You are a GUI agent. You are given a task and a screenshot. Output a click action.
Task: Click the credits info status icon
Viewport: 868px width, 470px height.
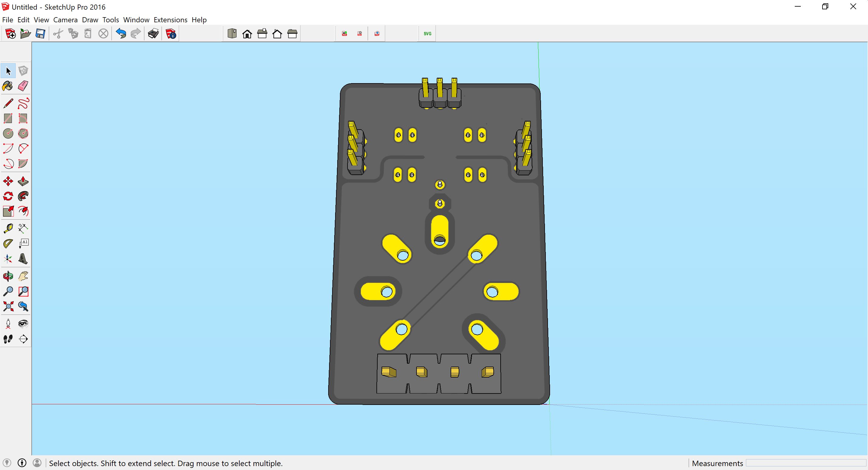coord(22,463)
